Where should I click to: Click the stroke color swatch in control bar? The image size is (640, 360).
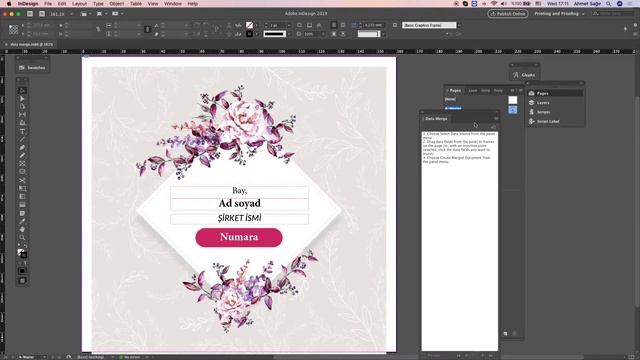[x=249, y=34]
